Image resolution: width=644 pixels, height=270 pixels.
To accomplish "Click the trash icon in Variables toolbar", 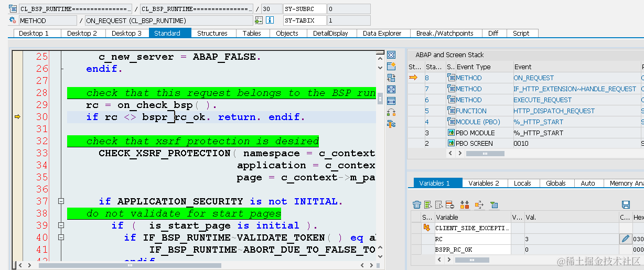I will point(417,204).
